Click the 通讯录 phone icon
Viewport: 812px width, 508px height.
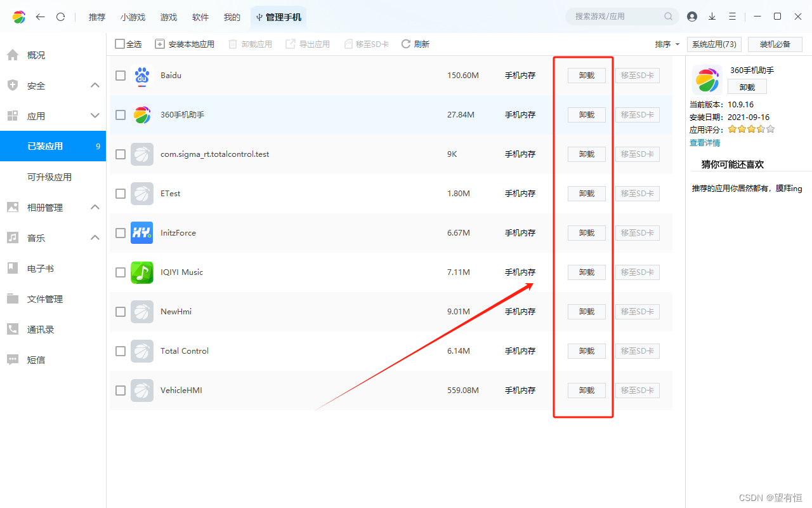(x=13, y=329)
